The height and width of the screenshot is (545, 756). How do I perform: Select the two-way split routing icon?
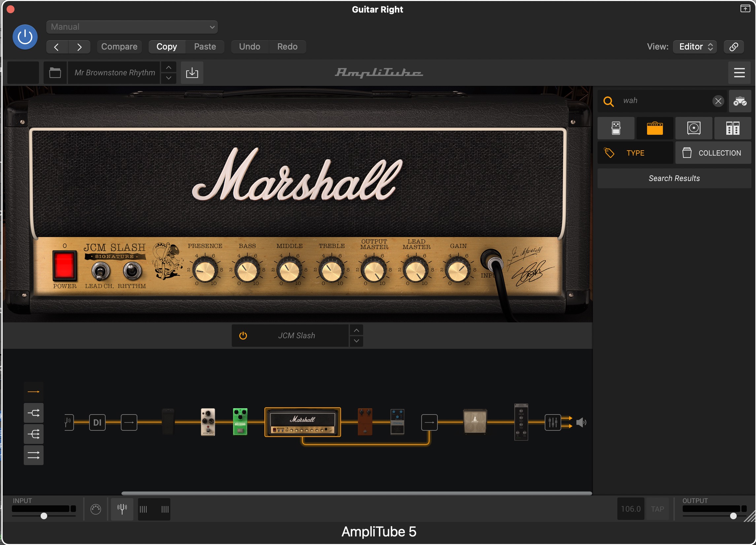pos(33,413)
